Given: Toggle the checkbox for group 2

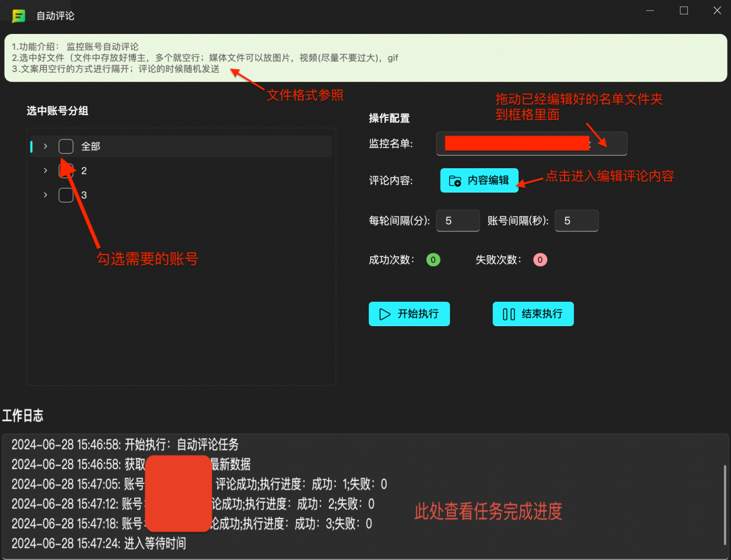Looking at the screenshot, I should (65, 171).
